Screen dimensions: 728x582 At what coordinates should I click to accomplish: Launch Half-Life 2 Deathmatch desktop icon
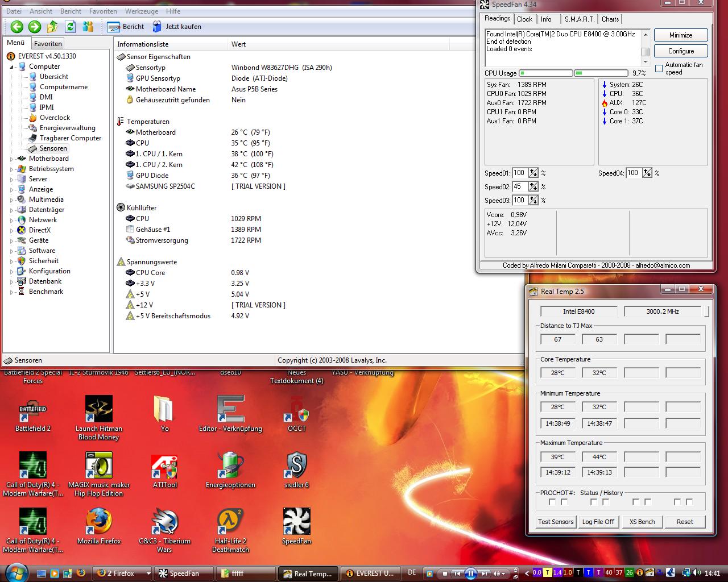[x=230, y=531]
